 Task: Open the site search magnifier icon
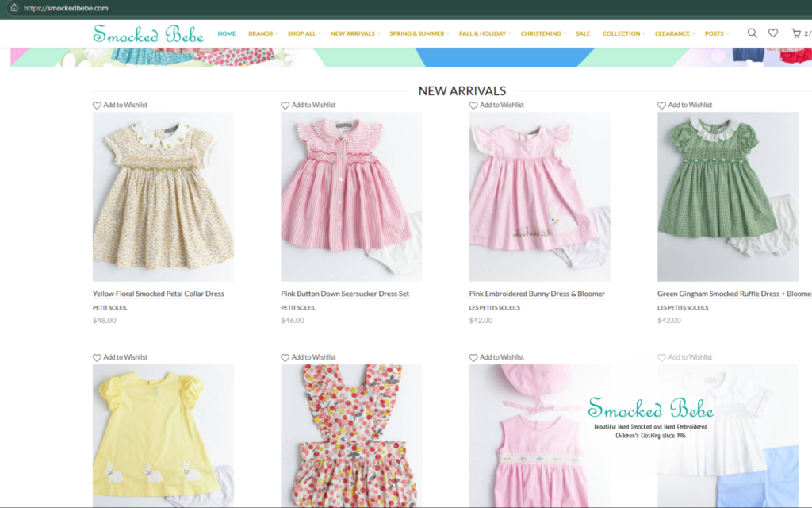pos(753,33)
